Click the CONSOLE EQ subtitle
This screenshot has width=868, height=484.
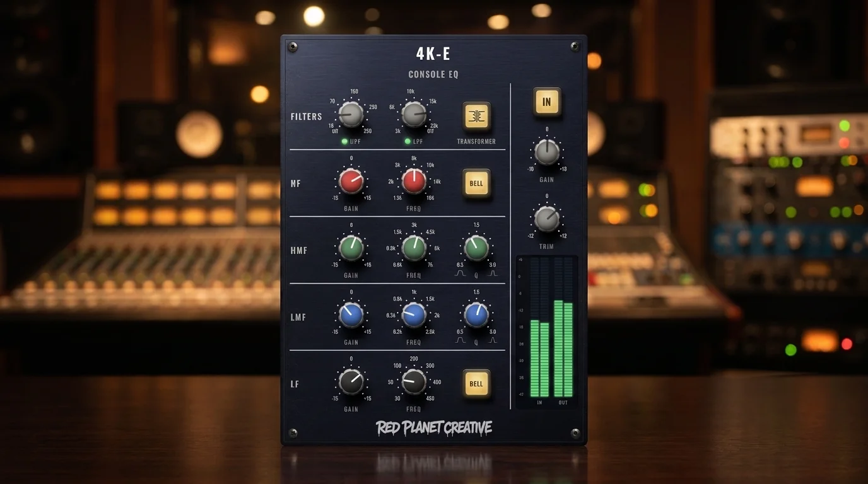click(433, 74)
